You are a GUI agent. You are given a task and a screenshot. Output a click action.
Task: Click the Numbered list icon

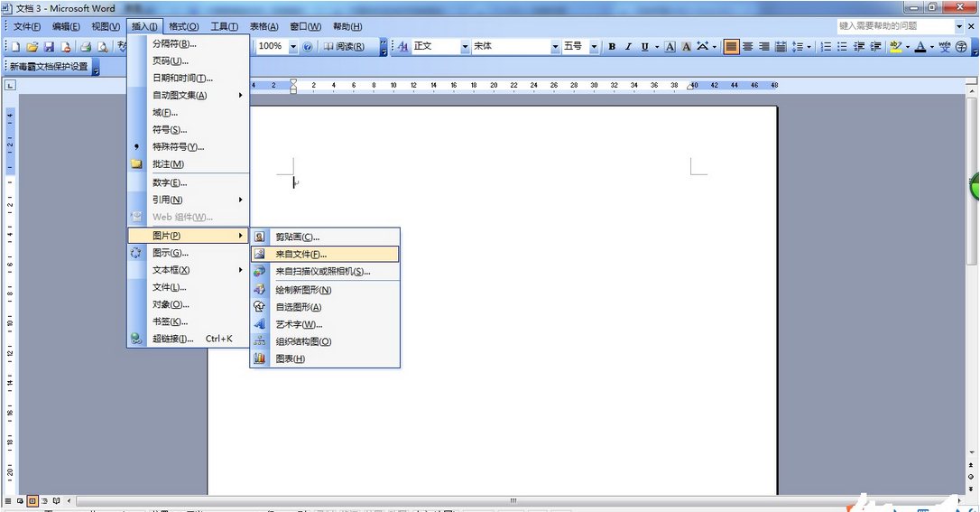coord(826,47)
